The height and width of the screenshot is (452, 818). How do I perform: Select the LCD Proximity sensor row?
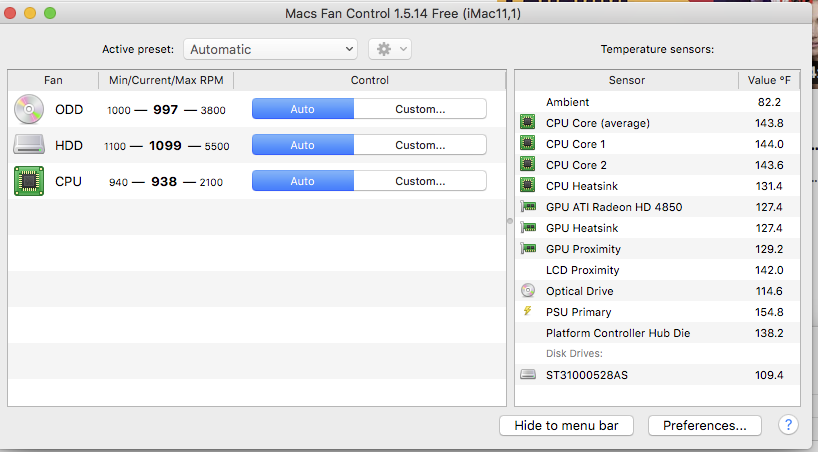click(x=657, y=270)
